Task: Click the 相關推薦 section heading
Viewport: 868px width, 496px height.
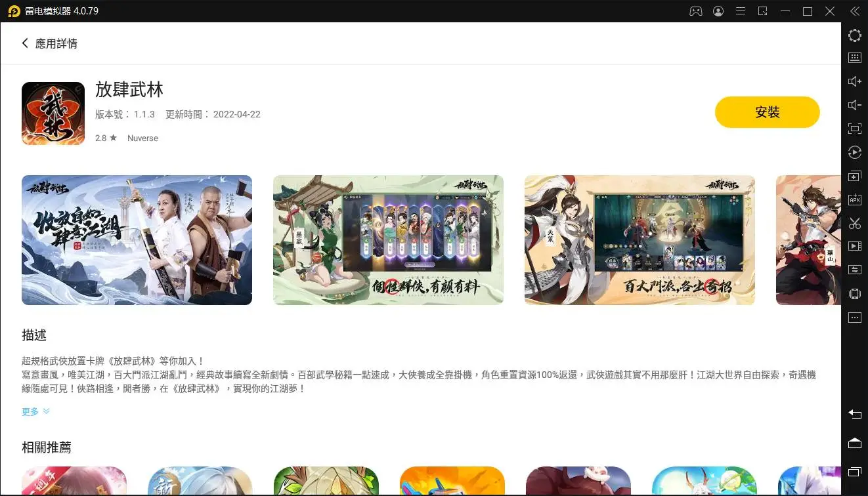Action: (x=47, y=447)
